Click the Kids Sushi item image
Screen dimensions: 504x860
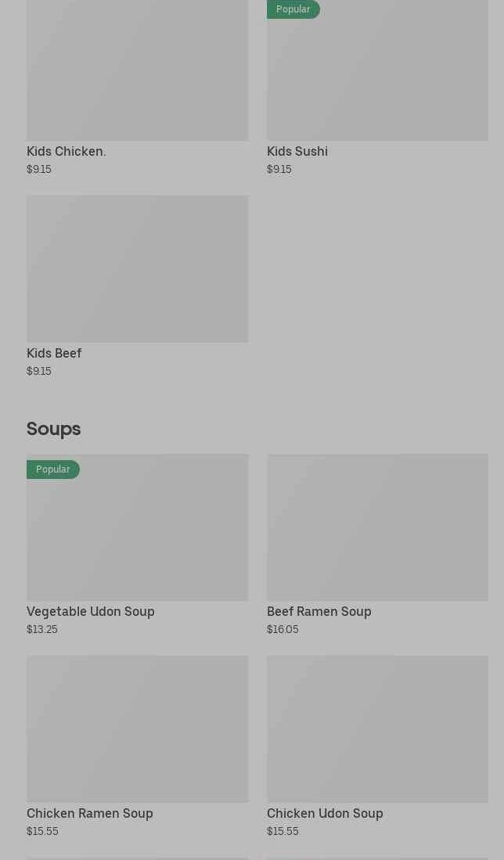tap(377, 74)
